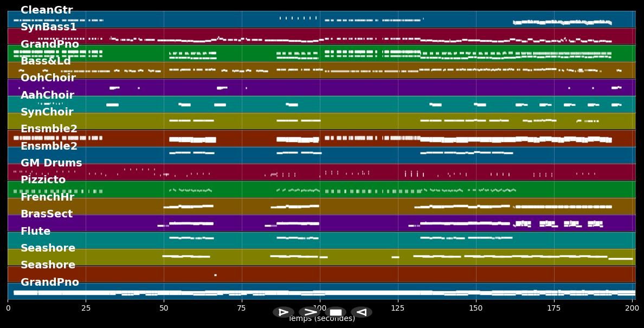Select the Flute track label
Image resolution: width=644 pixels, height=328 pixels.
36,231
